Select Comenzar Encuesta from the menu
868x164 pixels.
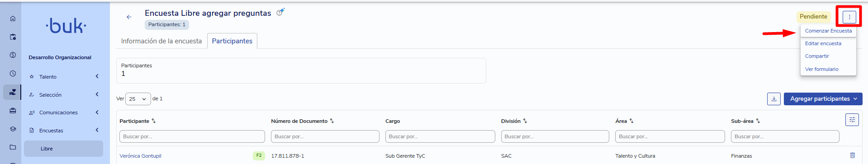click(x=828, y=31)
